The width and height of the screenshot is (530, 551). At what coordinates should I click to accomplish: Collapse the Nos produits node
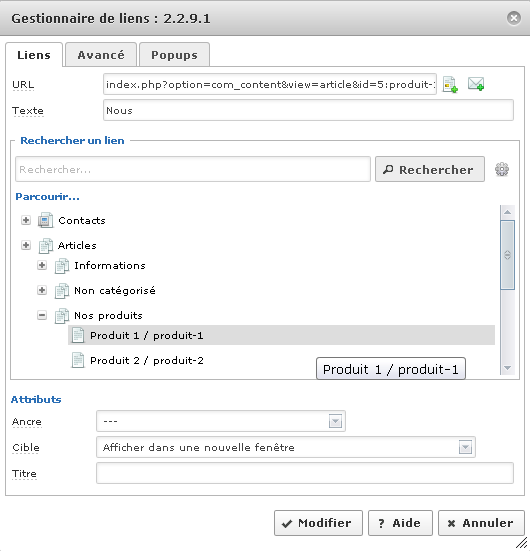point(42,315)
